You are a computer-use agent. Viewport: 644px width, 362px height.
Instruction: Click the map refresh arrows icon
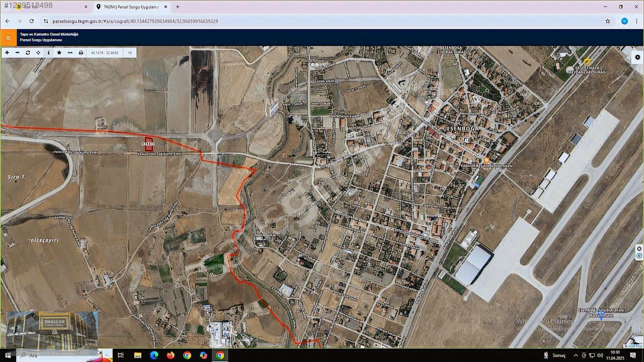[x=28, y=53]
